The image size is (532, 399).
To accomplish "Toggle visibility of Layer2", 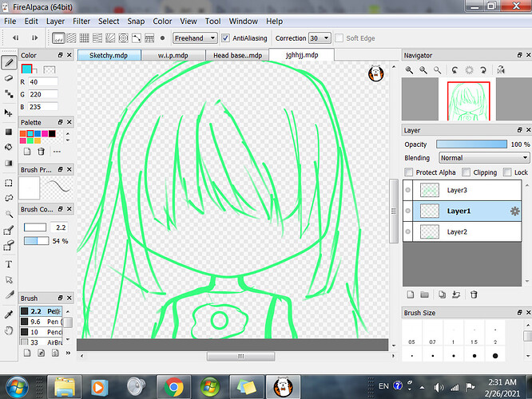I will tap(408, 231).
